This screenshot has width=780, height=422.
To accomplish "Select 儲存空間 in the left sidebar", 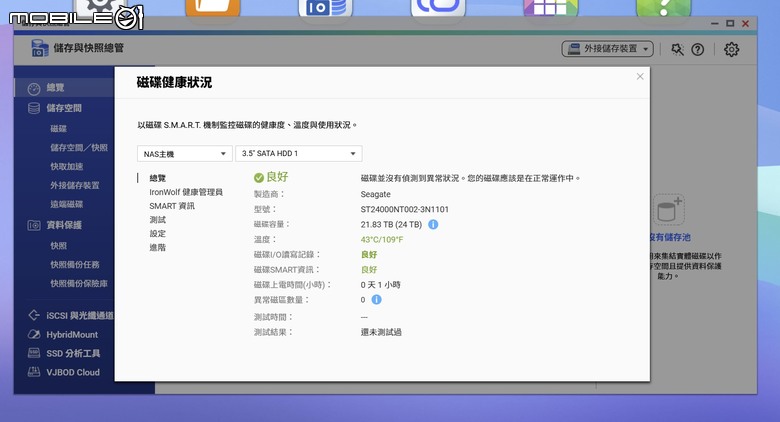I will 64,108.
